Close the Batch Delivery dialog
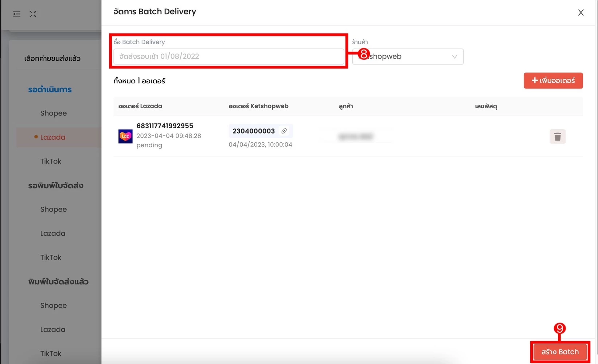Image resolution: width=598 pixels, height=364 pixels. [581, 13]
